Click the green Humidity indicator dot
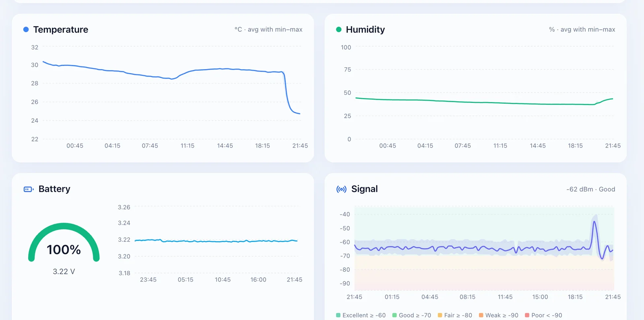The width and height of the screenshot is (644, 320). click(339, 29)
